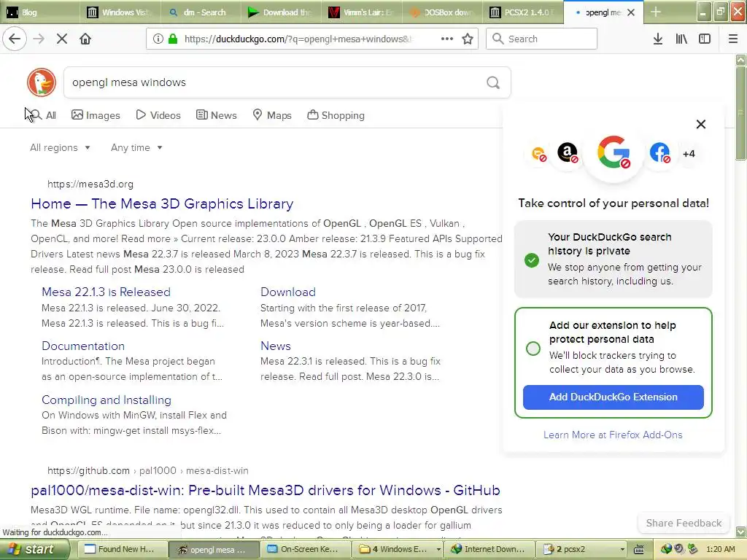Open the Compiling and Installing sublink
This screenshot has height=560, width=747.
pyautogui.click(x=107, y=400)
